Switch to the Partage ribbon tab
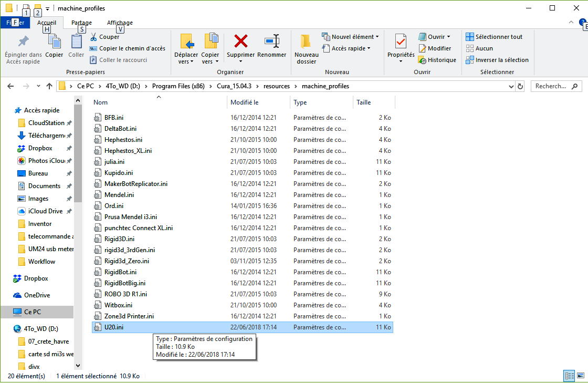Image resolution: width=588 pixels, height=383 pixels. click(81, 23)
